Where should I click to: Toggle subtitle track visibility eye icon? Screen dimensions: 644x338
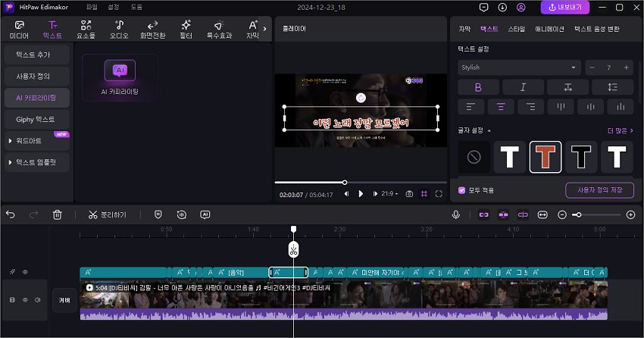coord(25,272)
